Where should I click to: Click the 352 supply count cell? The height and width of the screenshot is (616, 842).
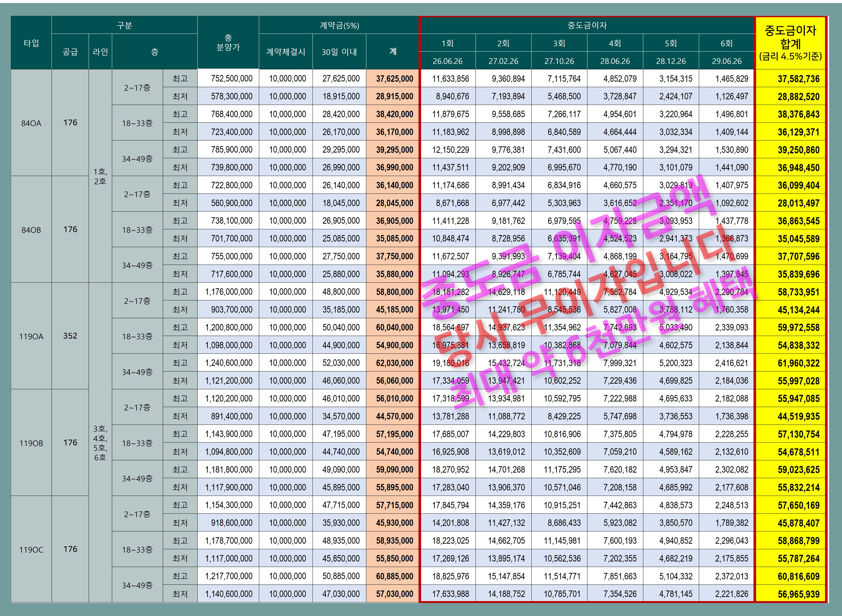[70, 336]
